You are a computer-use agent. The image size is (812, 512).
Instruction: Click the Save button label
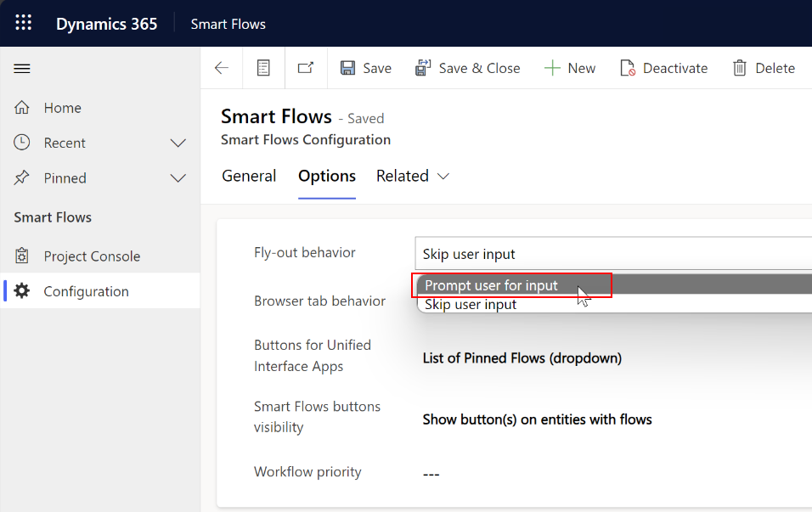pyautogui.click(x=377, y=68)
